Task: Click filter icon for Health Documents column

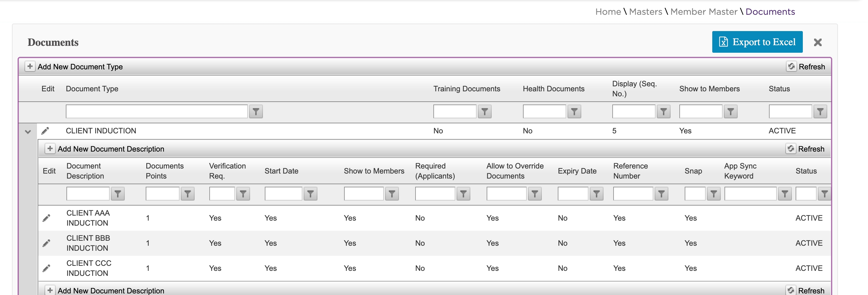Action: click(574, 111)
